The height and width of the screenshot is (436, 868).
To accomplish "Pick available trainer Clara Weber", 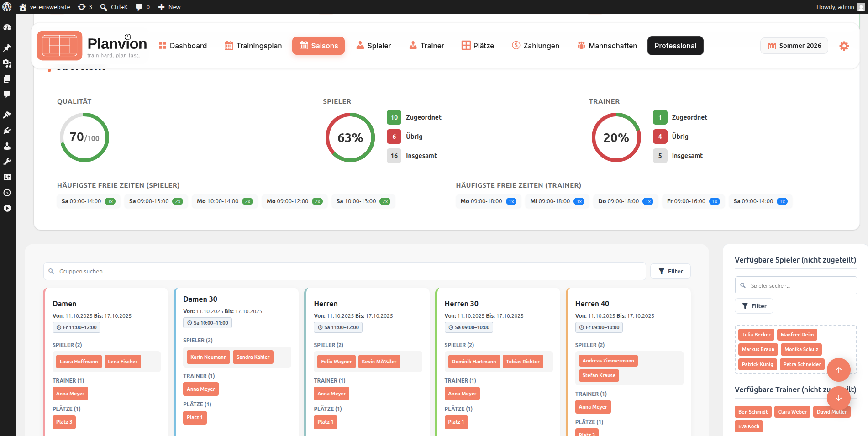I will (792, 412).
